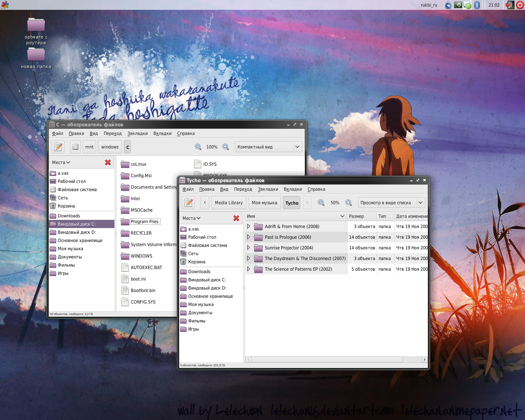
Task: Click the root drive icon button in C window path bar
Action: tap(75, 147)
